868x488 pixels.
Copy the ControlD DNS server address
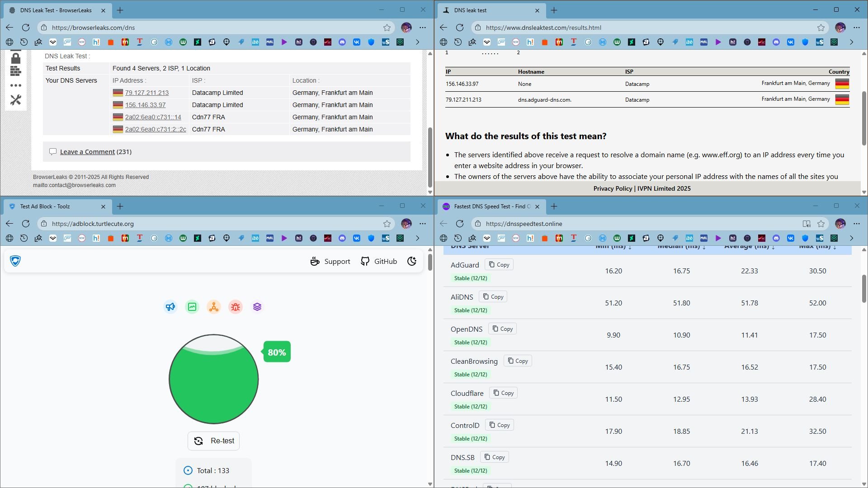pyautogui.click(x=500, y=425)
